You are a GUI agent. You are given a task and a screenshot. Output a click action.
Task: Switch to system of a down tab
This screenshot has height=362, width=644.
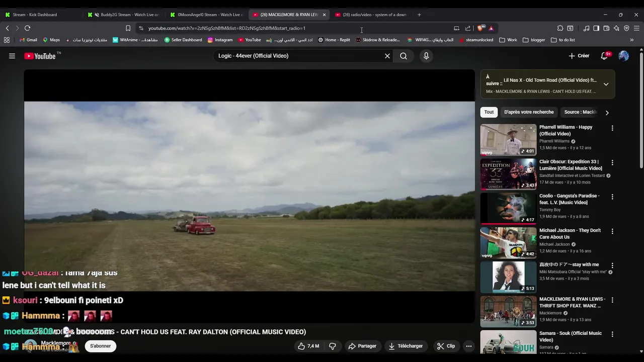click(x=371, y=15)
